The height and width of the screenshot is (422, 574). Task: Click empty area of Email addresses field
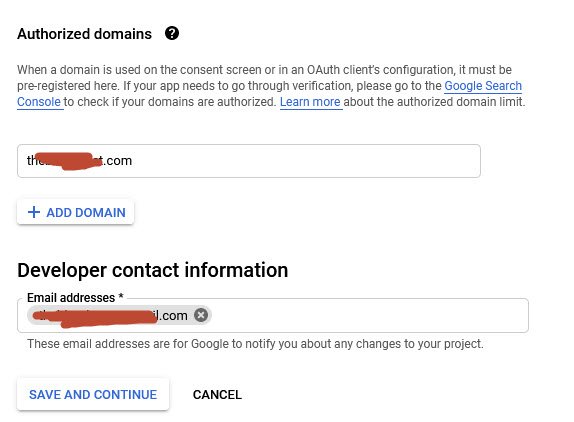368,315
